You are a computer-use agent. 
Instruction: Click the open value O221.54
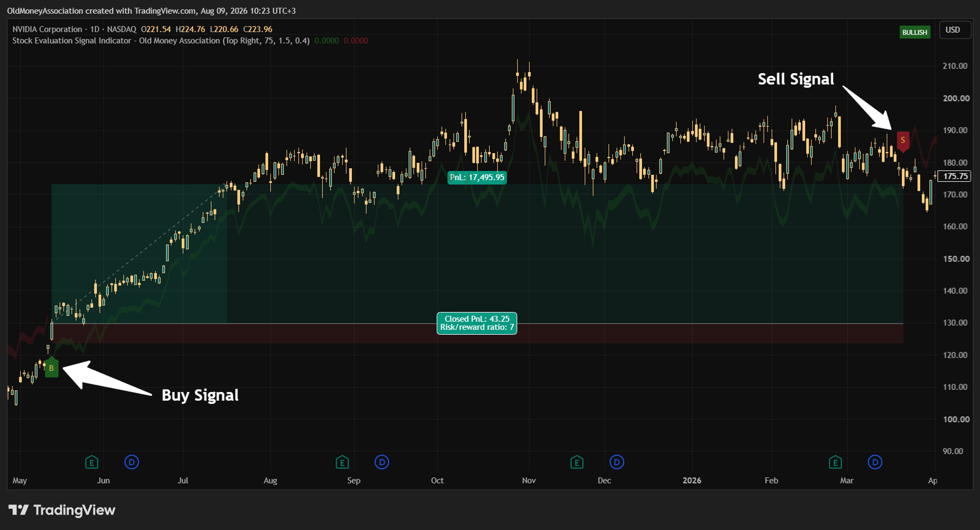156,29
